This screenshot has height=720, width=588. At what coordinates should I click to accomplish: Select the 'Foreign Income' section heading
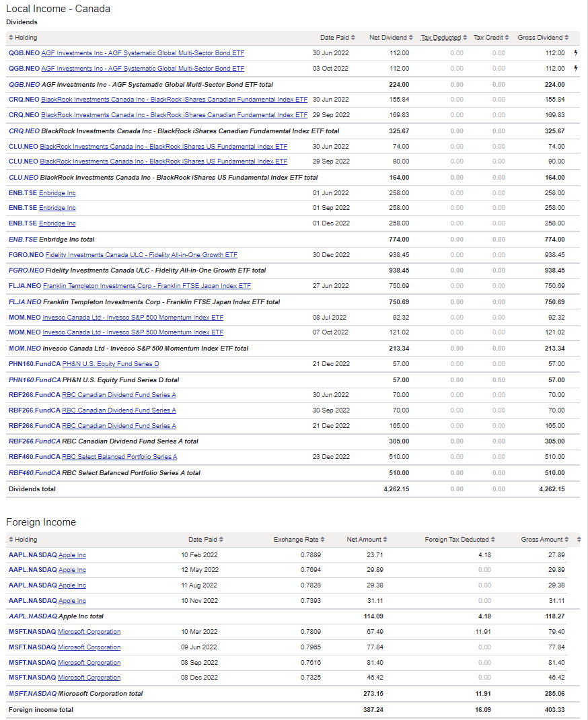click(41, 522)
